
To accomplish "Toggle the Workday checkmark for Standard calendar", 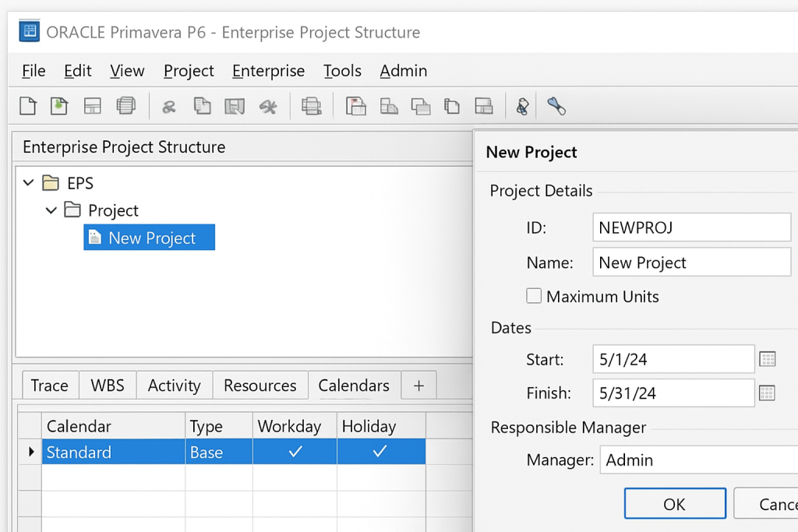I will 294,451.
